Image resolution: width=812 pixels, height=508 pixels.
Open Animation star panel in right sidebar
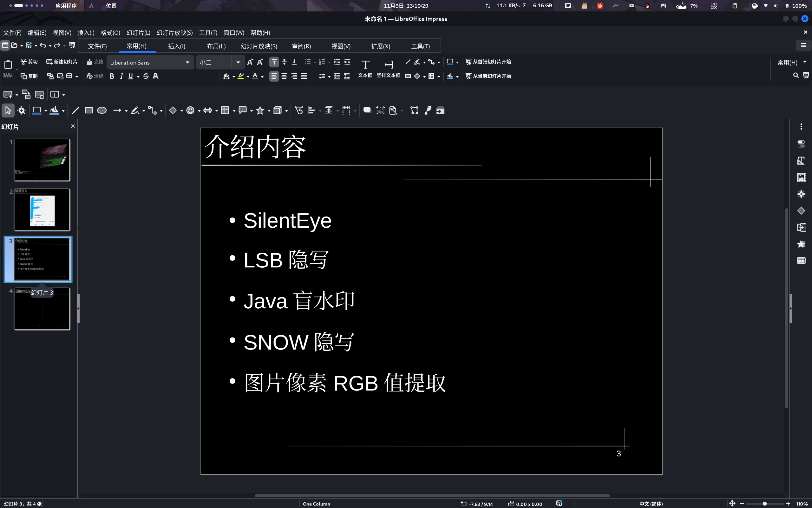click(801, 244)
